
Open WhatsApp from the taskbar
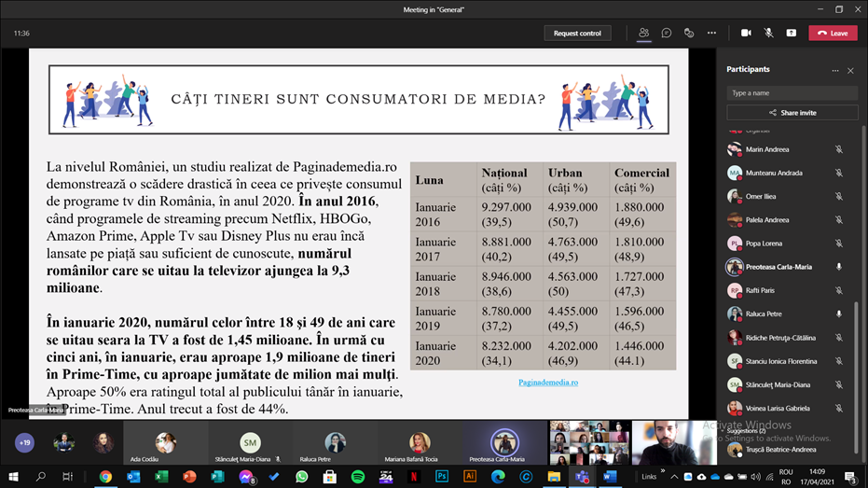301,477
